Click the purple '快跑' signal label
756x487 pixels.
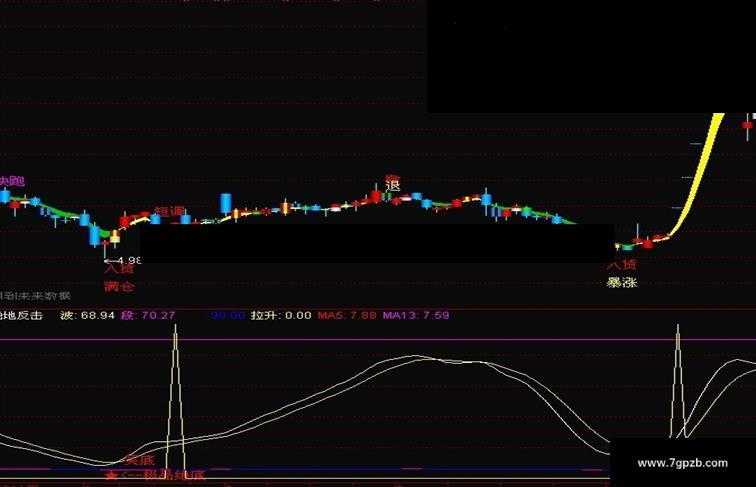pyautogui.click(x=12, y=181)
